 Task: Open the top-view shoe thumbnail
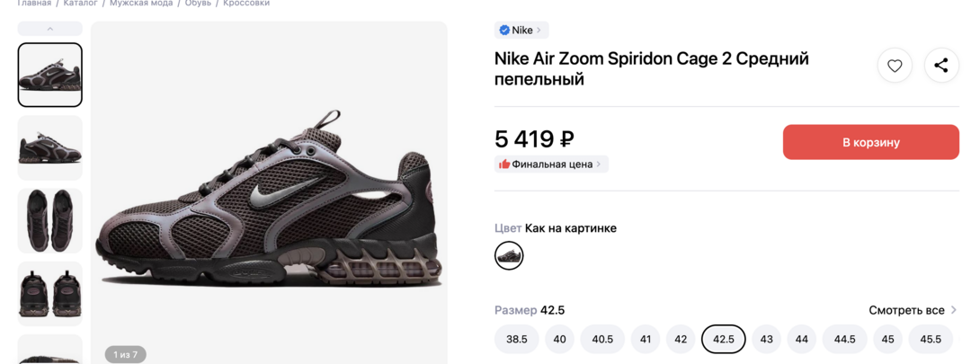click(50, 220)
